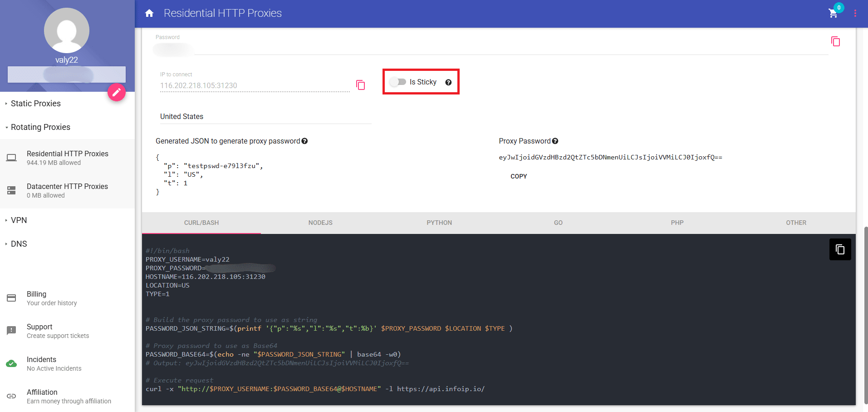Switch to the PYTHON code tab
This screenshot has width=868, height=412.
pos(439,223)
